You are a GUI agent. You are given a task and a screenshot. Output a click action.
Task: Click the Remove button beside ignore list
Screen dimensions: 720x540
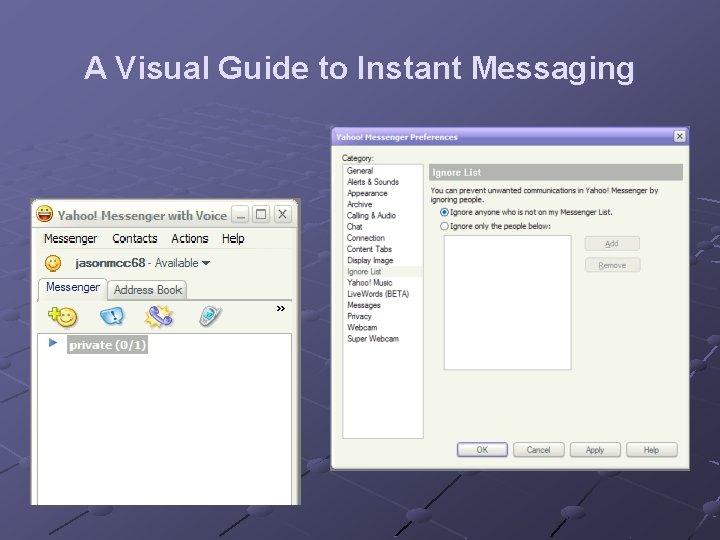tap(612, 265)
